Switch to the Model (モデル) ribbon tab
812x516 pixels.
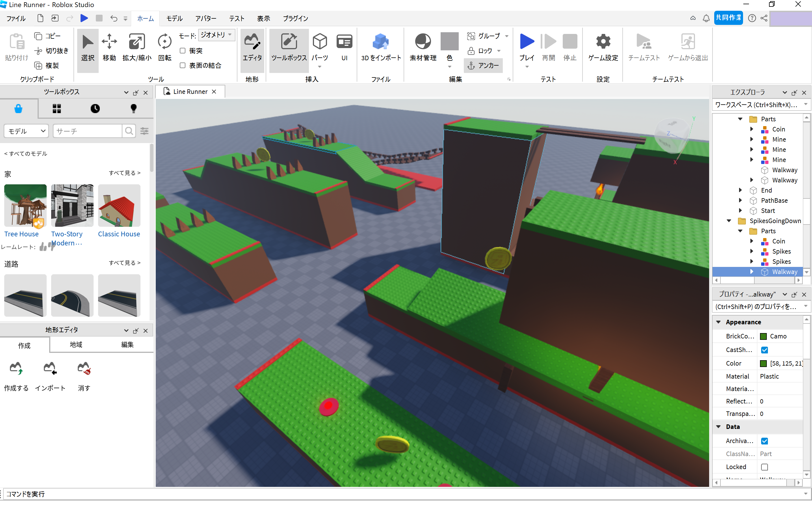(174, 19)
